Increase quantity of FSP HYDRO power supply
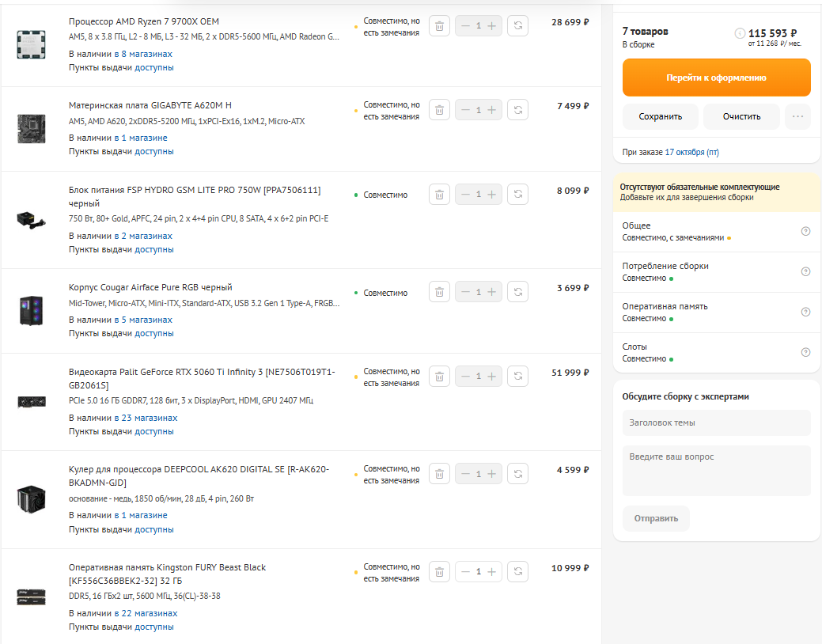 coord(492,195)
